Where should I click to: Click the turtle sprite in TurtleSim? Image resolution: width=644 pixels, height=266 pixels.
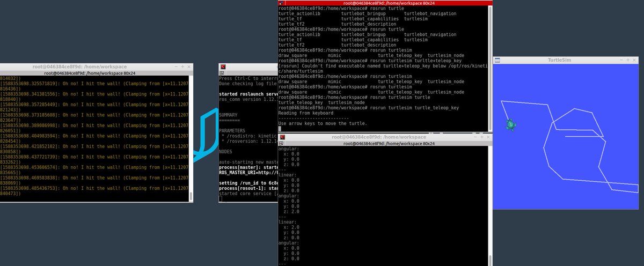(x=511, y=125)
